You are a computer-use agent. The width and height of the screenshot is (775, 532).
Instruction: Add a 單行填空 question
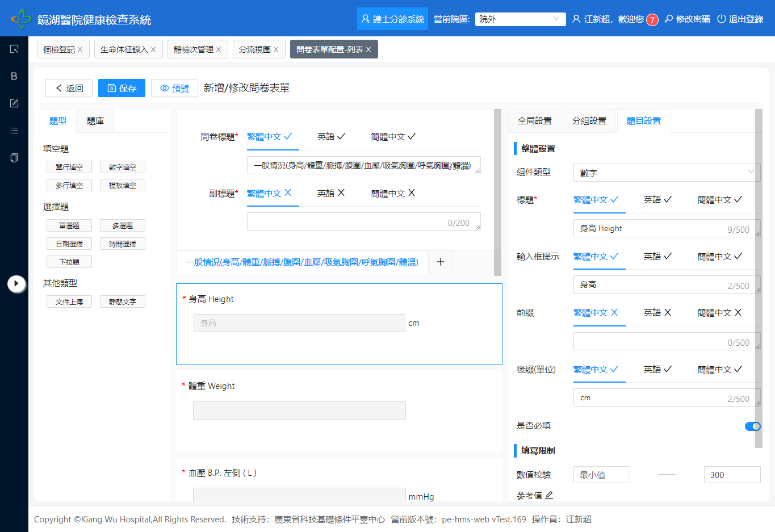69,167
